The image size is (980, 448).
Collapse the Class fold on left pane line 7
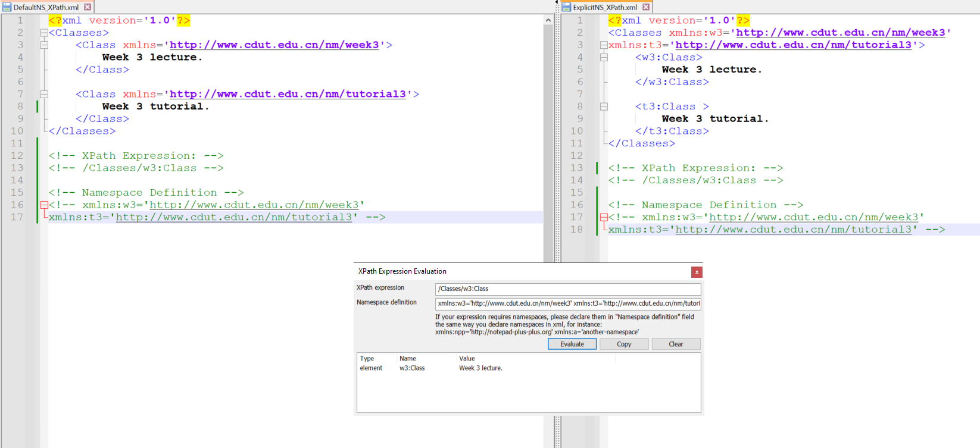(44, 94)
